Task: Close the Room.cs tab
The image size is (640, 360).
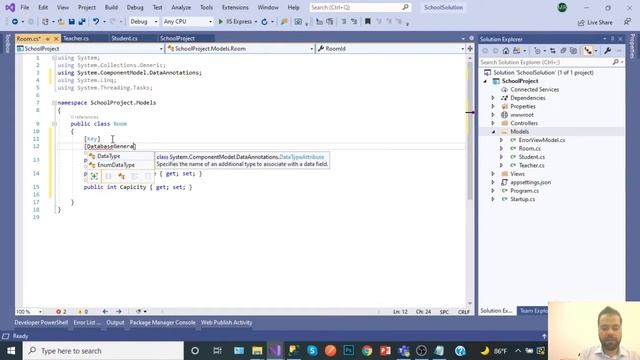Action: click(x=56, y=39)
